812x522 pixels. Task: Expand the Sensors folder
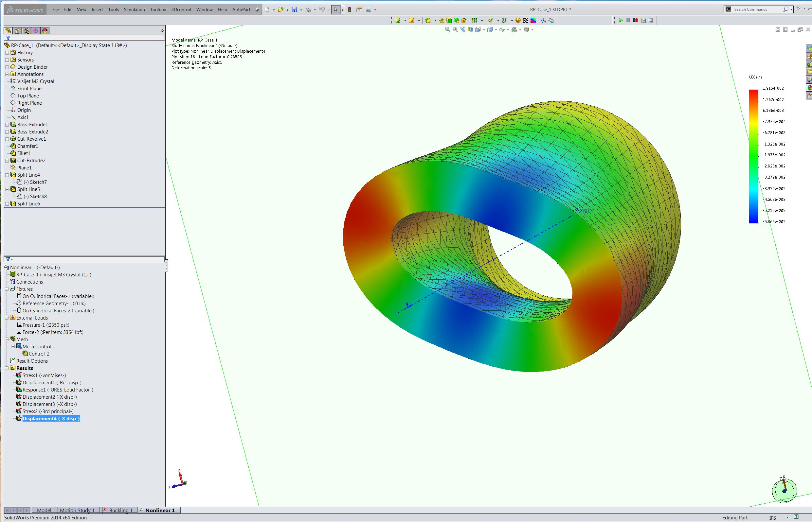tap(7, 60)
